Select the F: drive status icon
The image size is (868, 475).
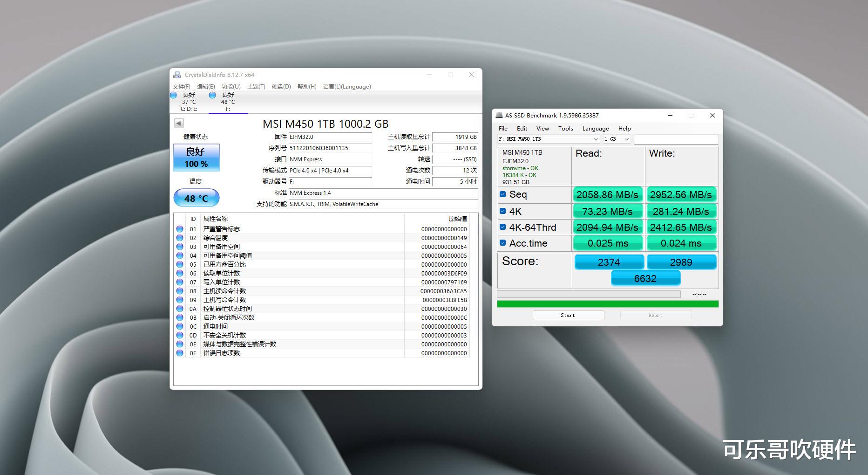[212, 95]
